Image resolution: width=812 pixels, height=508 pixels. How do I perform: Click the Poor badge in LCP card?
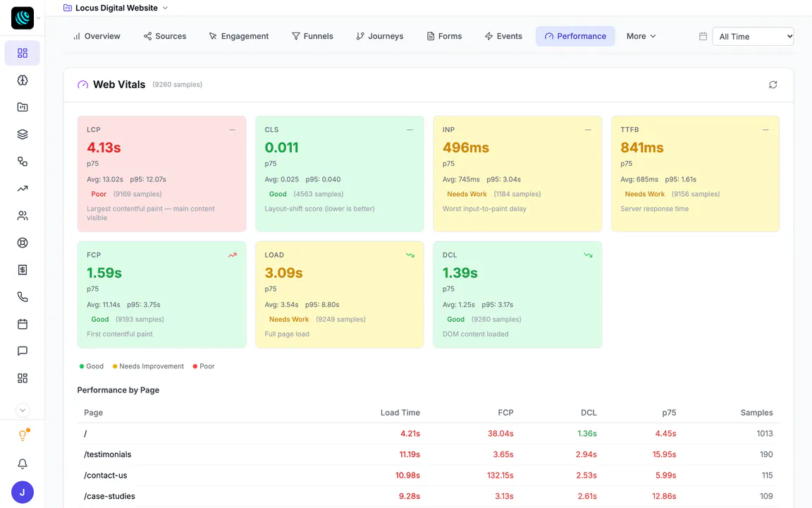tap(99, 194)
